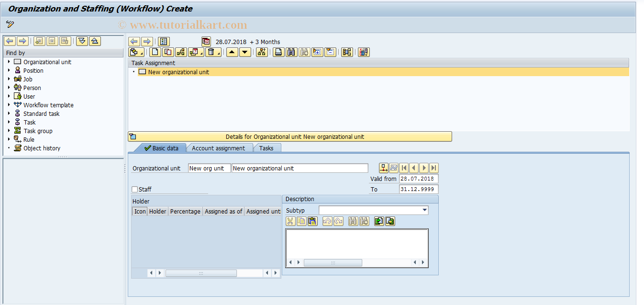Image resolution: width=644 pixels, height=305 pixels.
Task: Click the overview-panel back arrow beside the list icon
Action: pos(135,42)
